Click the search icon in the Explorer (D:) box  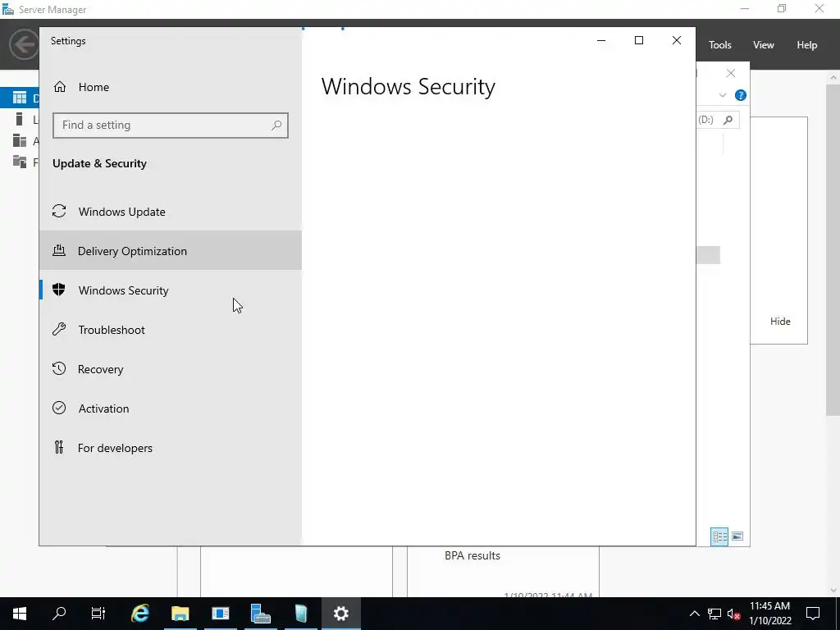728,120
